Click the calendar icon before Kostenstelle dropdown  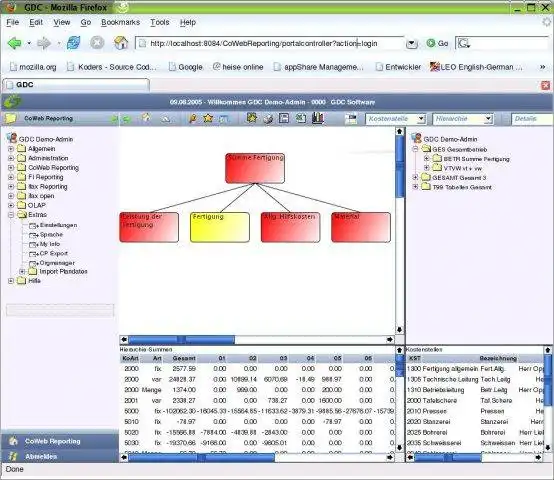point(351,119)
